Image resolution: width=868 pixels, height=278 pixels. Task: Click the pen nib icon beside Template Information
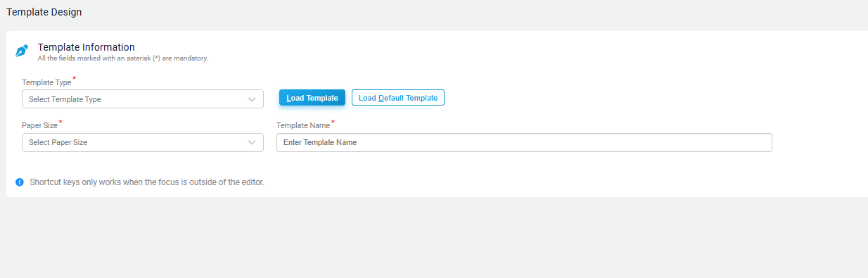click(22, 51)
